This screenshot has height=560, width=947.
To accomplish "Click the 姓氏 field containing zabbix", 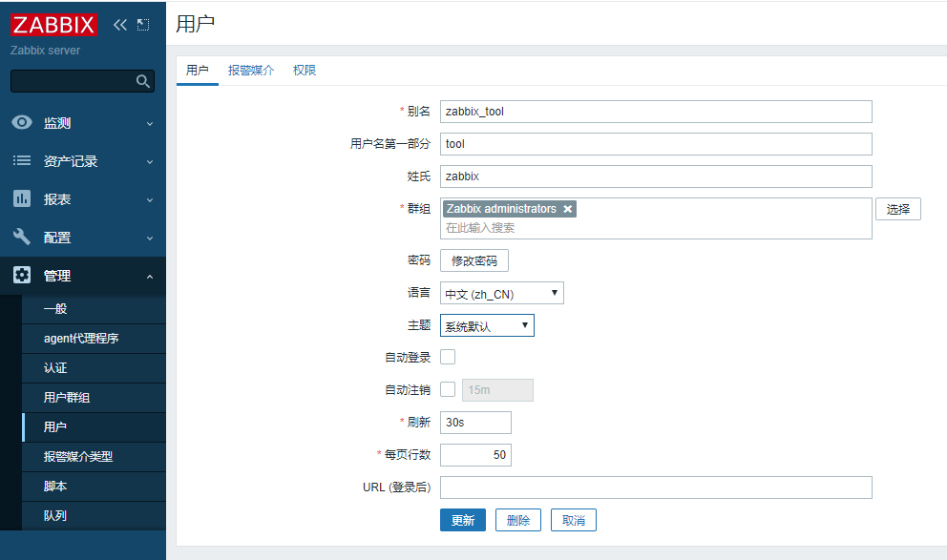I will pyautogui.click(x=656, y=176).
